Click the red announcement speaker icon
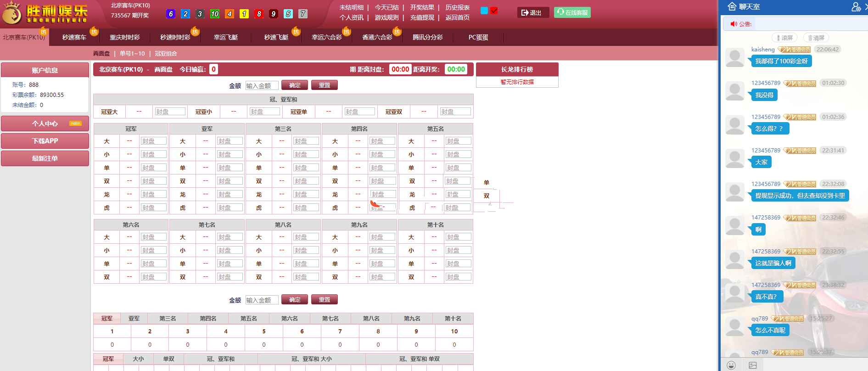This screenshot has height=371, width=868. pos(734,24)
